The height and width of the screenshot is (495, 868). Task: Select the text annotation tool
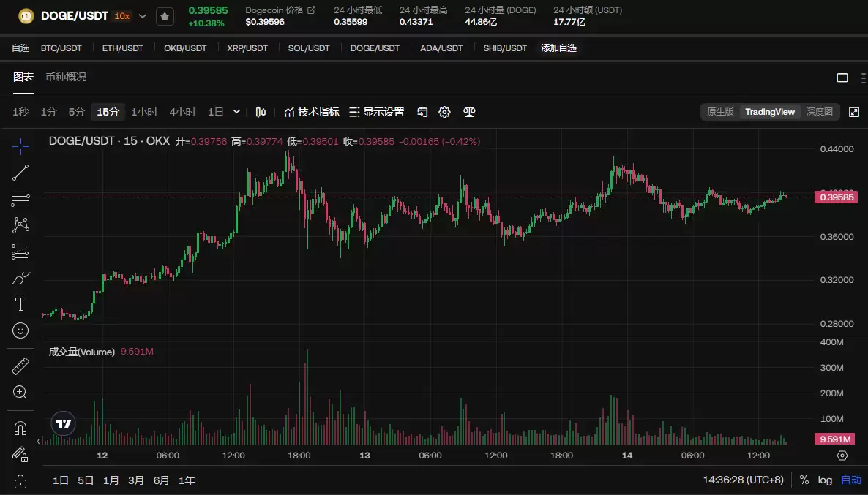pos(20,304)
